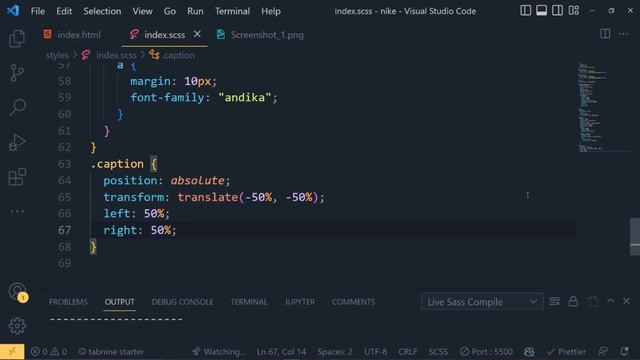Open Go to Line via Ln 67, Col 14

pos(281,351)
